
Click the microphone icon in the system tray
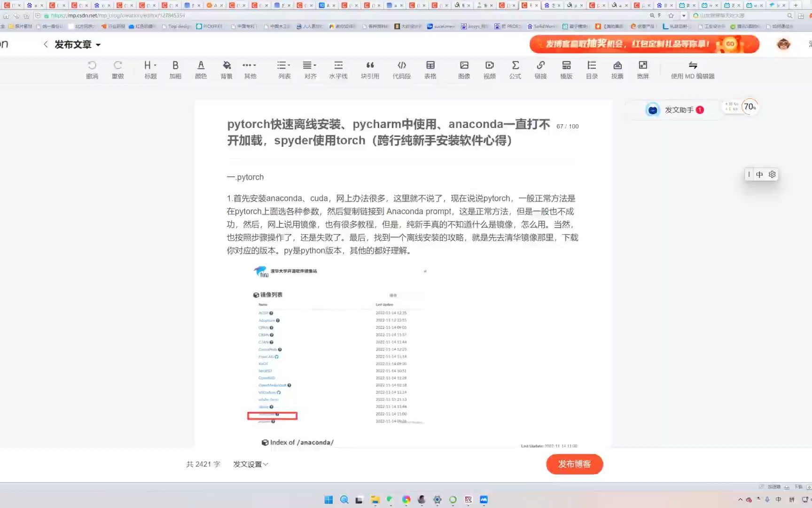[767, 500]
